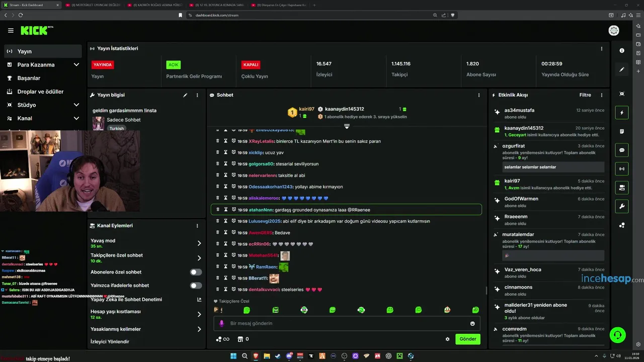Ban dentalkuvvaci using shield icon

tap(233, 290)
